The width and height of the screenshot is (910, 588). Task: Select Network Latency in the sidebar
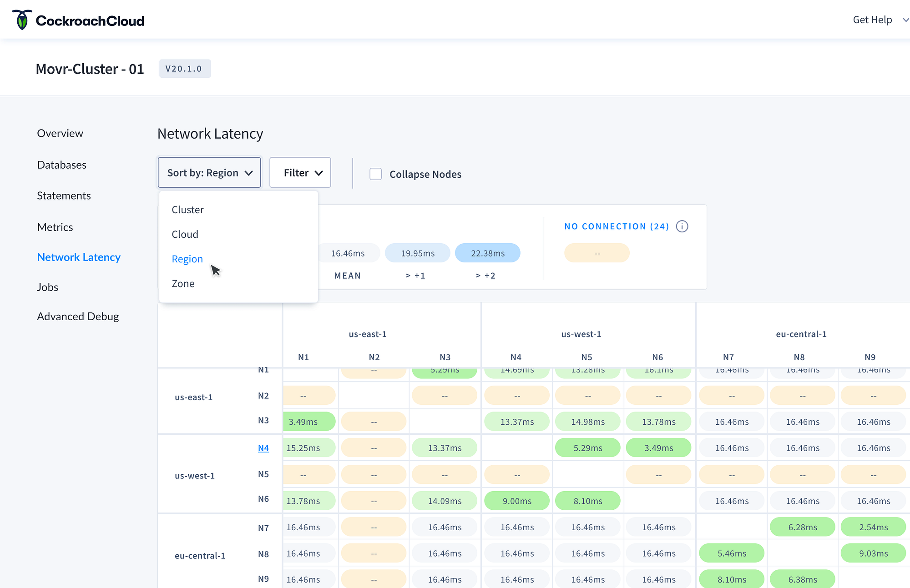point(79,257)
